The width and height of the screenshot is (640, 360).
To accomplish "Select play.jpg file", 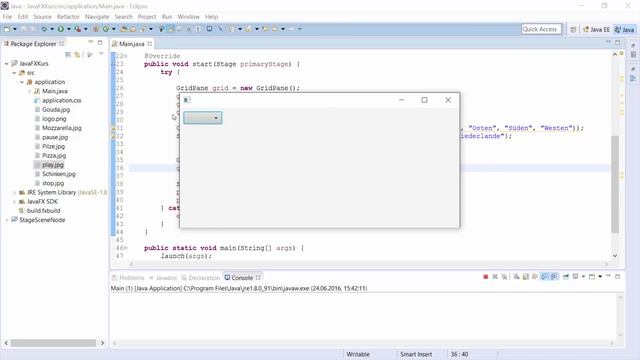I will (x=53, y=165).
